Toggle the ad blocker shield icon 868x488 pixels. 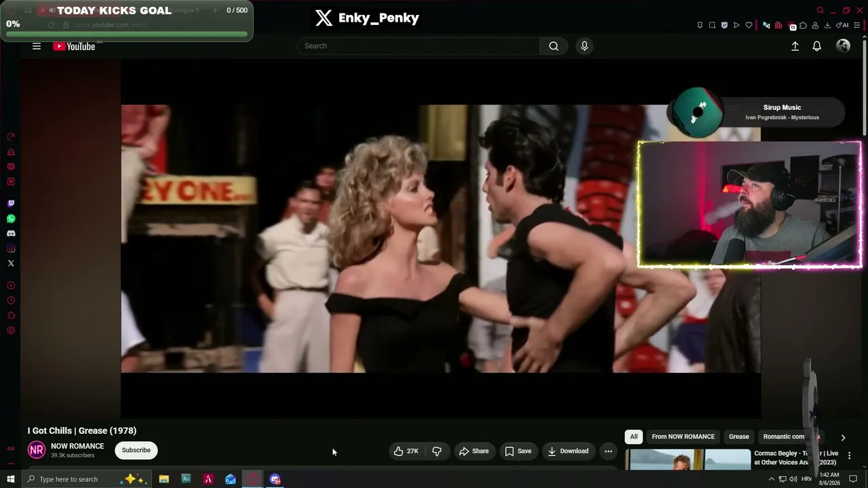724,25
